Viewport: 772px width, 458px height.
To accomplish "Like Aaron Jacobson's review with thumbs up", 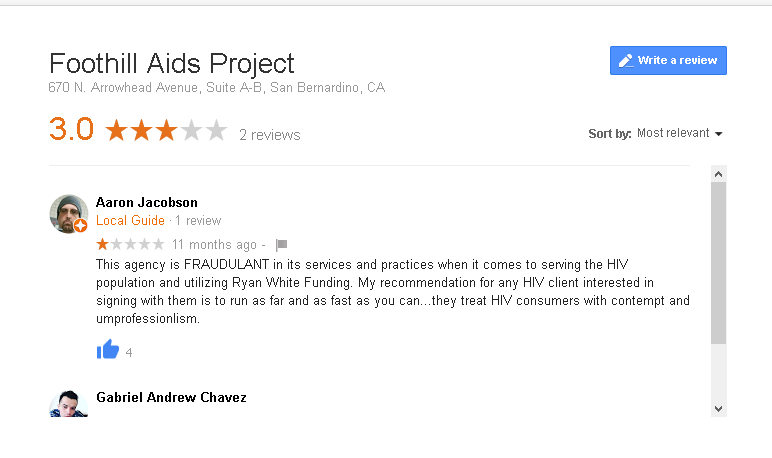I will pos(108,350).
